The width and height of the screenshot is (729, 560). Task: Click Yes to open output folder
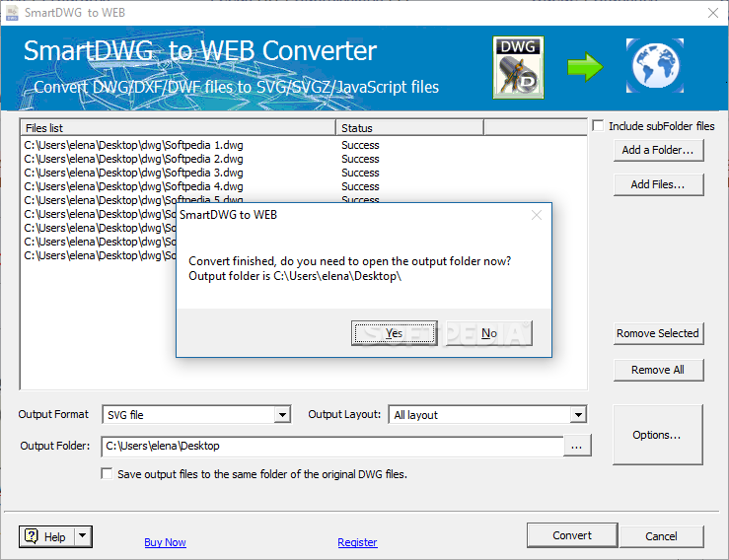[395, 333]
